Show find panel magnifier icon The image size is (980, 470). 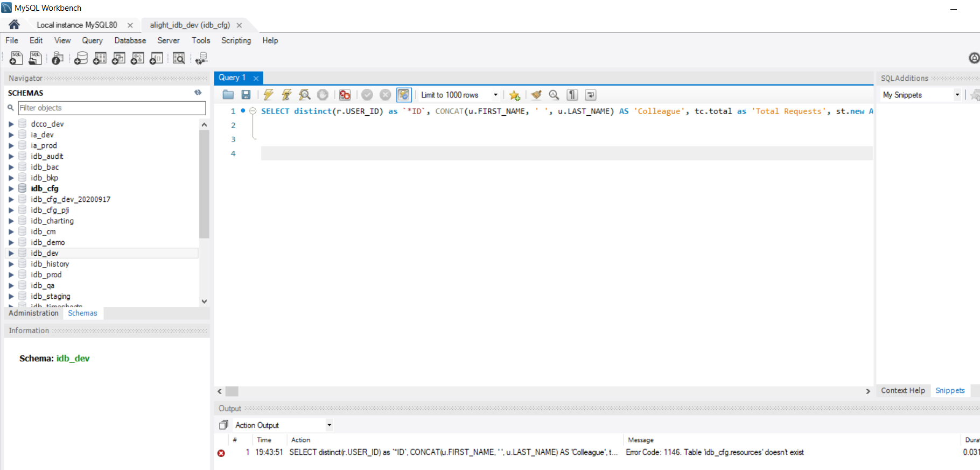point(554,95)
